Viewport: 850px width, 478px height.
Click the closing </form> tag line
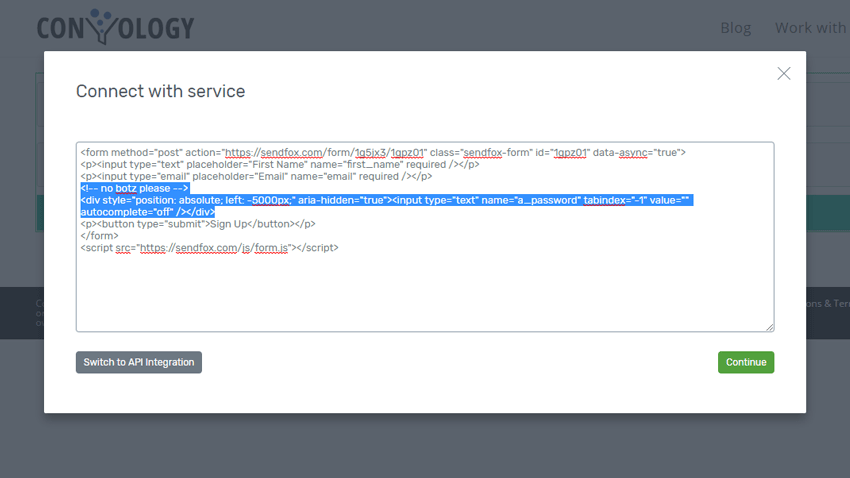(x=99, y=236)
